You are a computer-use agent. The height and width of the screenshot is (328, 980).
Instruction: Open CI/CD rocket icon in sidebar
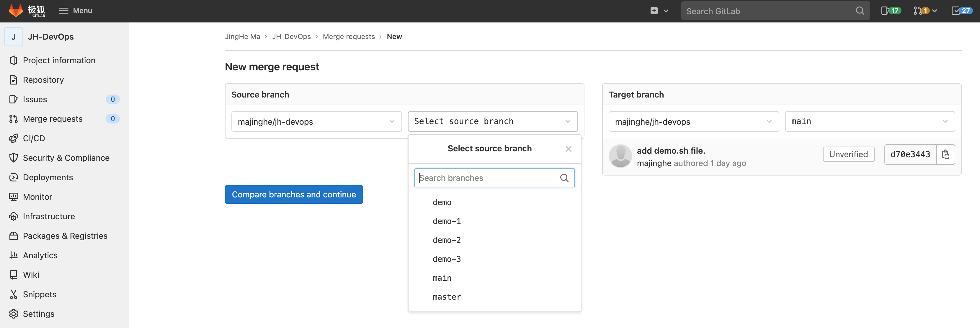[14, 138]
